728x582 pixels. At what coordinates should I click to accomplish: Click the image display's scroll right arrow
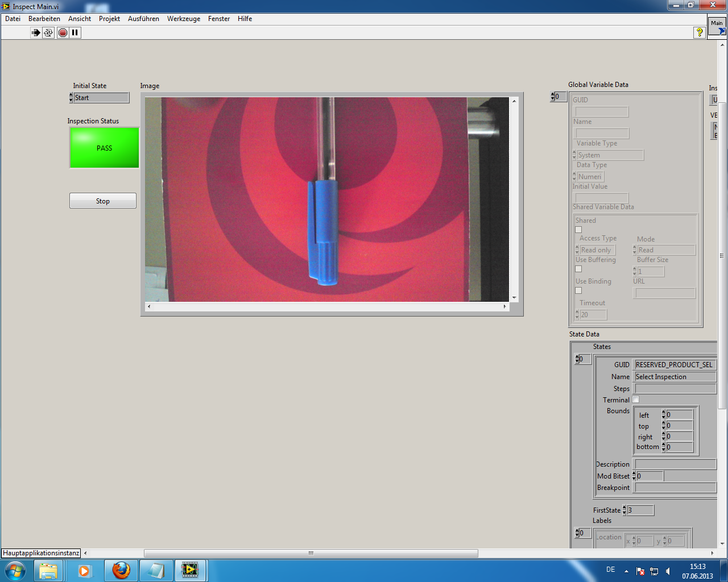(x=504, y=306)
